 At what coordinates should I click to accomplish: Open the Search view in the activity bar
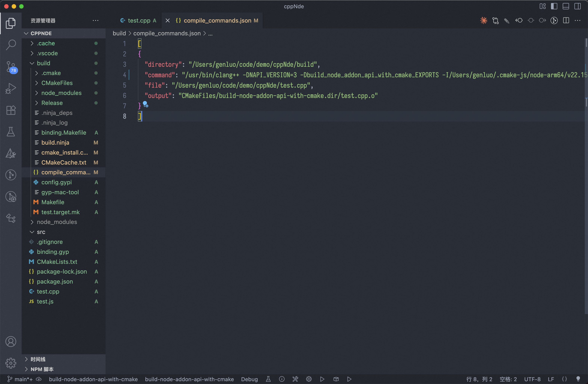11,45
